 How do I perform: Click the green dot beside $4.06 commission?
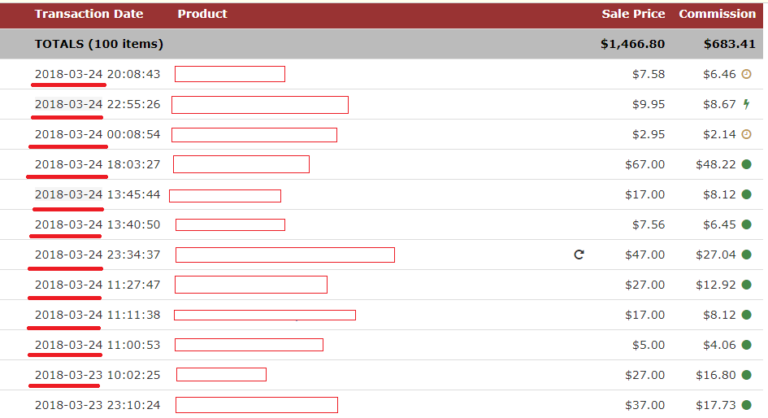746,344
